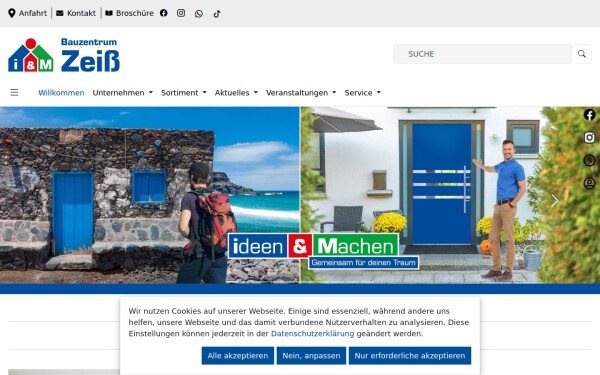Open the Facebook icon in top bar

coord(164,13)
